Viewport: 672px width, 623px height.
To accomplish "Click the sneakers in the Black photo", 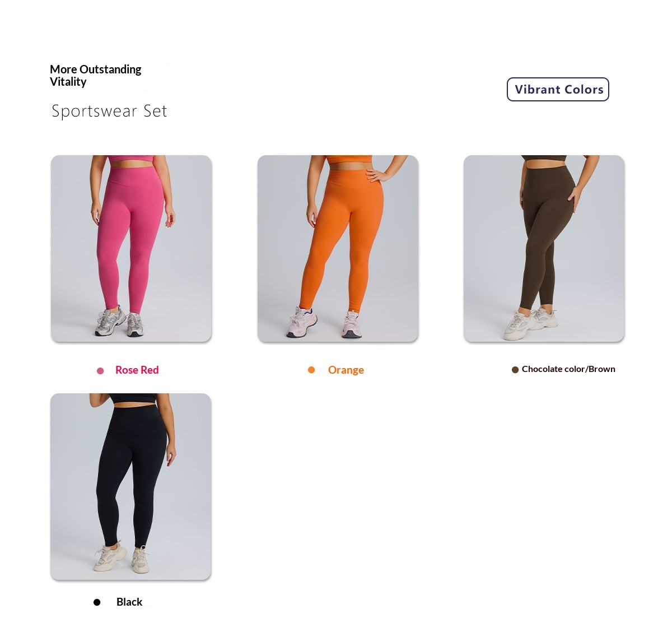I will 122,557.
